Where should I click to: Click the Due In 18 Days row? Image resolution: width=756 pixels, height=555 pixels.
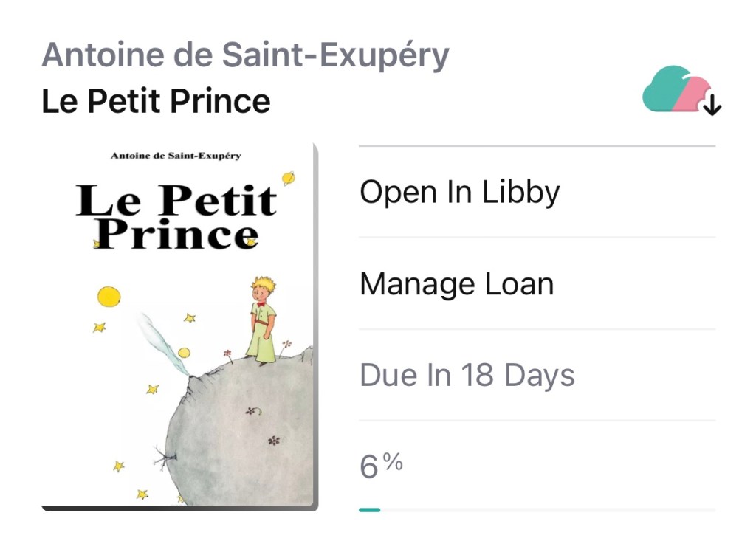467,376
